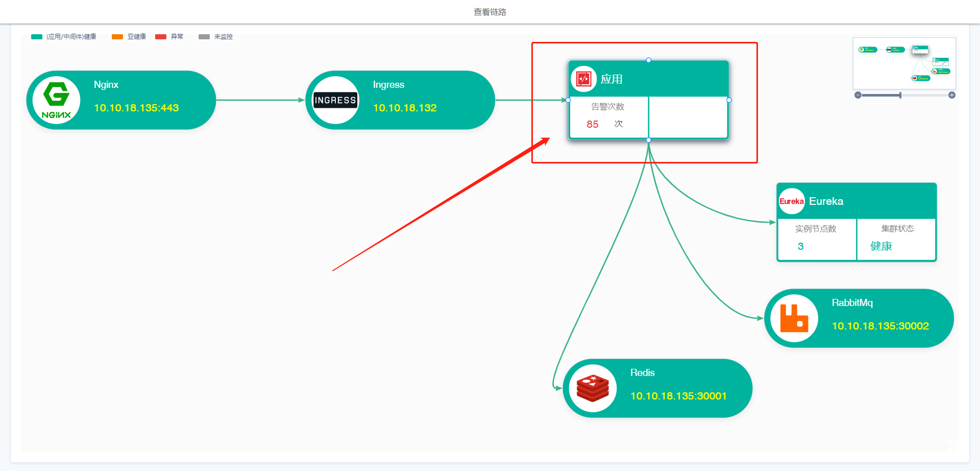Click the INGRESS logo icon

click(335, 100)
